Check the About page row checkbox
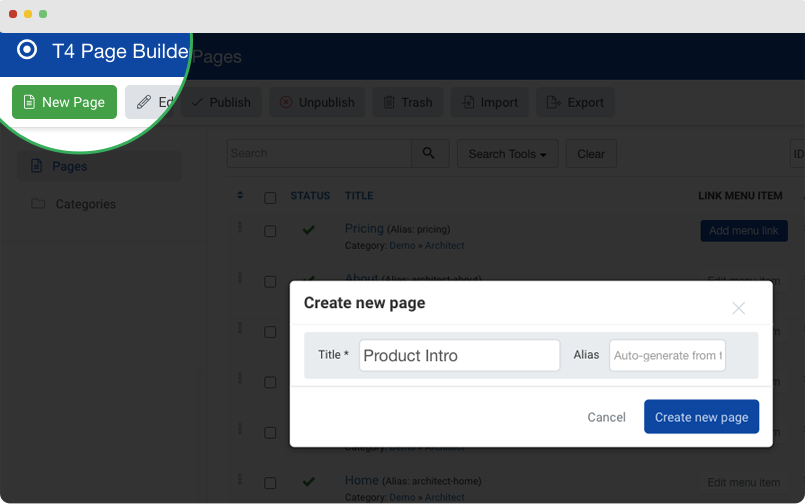The height and width of the screenshot is (504, 805). point(270,281)
